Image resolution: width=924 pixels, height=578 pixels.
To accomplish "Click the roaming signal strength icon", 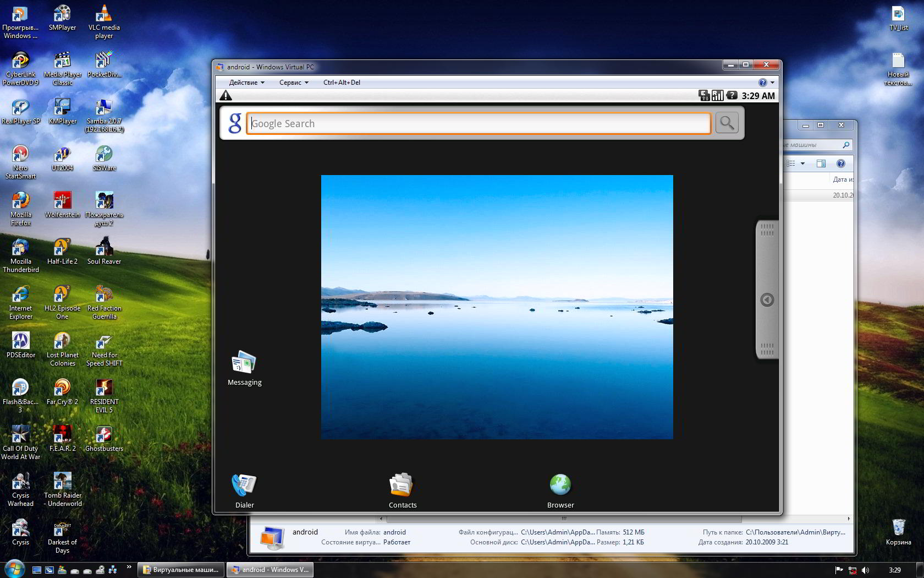I will (x=717, y=95).
